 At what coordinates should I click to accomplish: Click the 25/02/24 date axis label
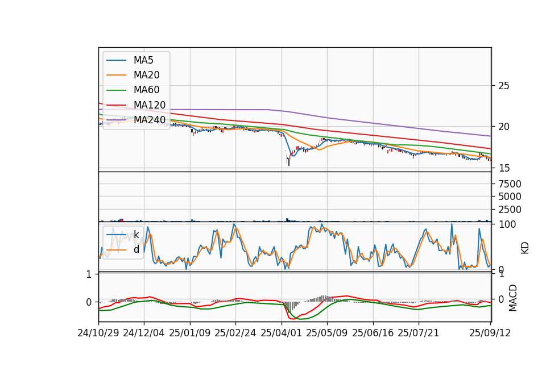click(x=235, y=333)
